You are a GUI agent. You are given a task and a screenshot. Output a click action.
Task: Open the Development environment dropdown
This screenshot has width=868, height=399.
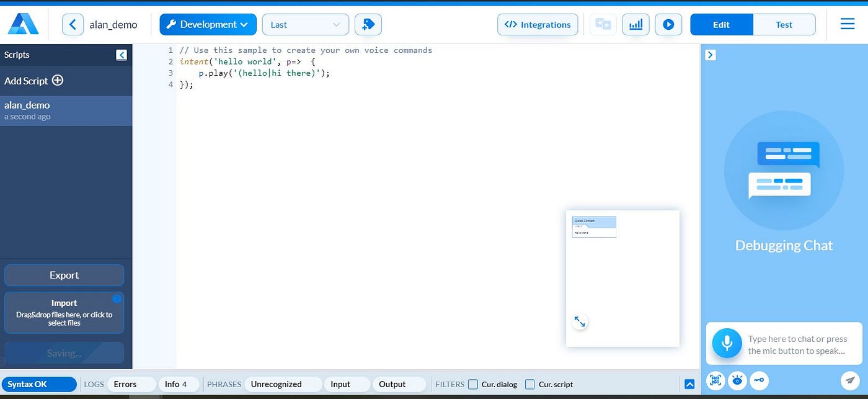coord(208,24)
